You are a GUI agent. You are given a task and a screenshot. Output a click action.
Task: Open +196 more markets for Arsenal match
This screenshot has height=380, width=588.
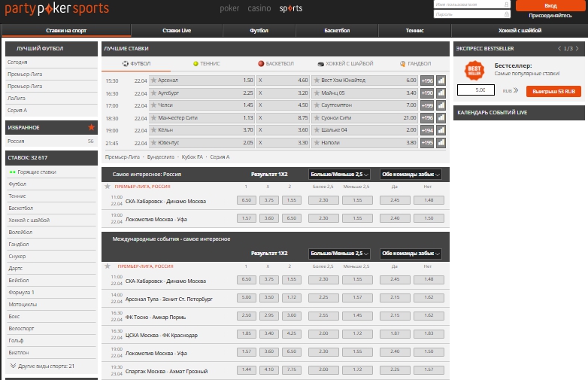[x=427, y=81]
